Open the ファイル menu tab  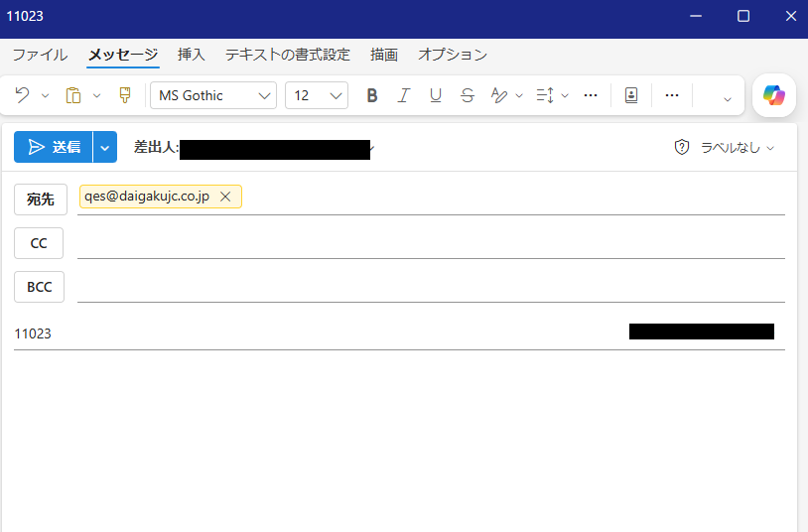point(40,55)
